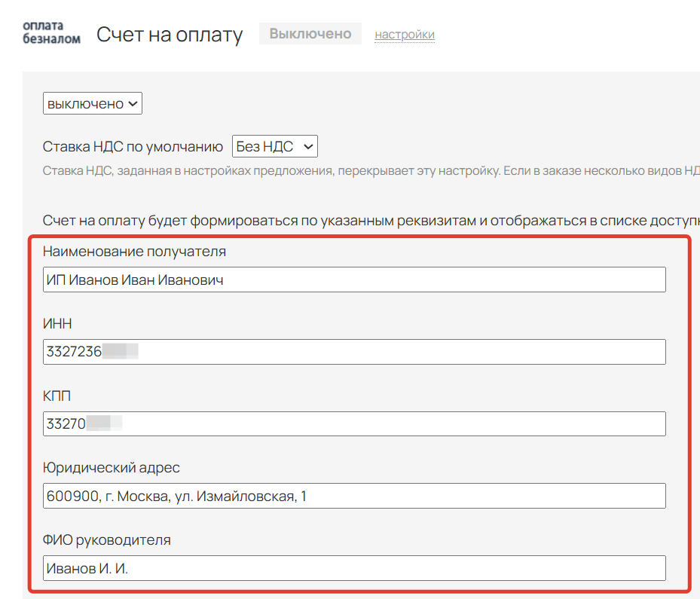Click the Ставка НДС по умолчанию label
This screenshot has width=700, height=599.
click(x=133, y=146)
